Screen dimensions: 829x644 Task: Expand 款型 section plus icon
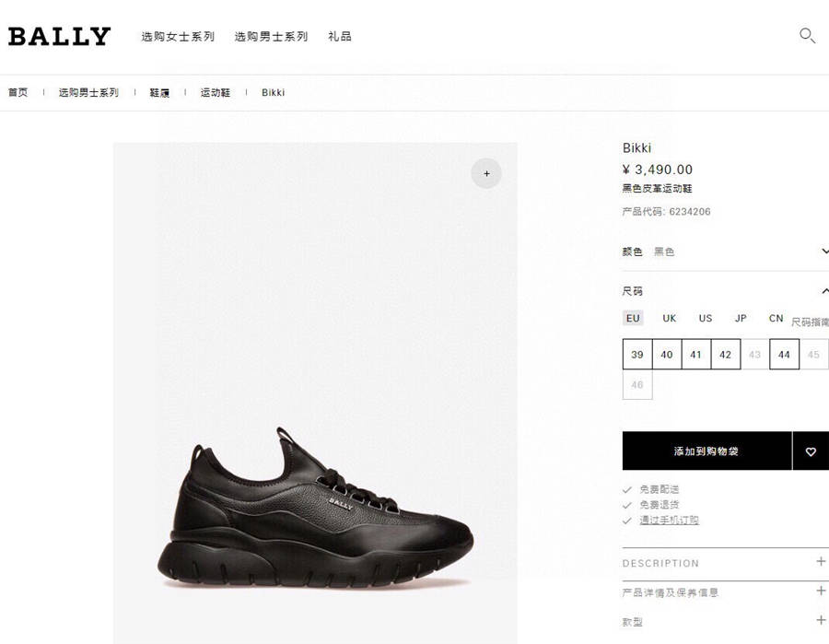pyautogui.click(x=821, y=620)
